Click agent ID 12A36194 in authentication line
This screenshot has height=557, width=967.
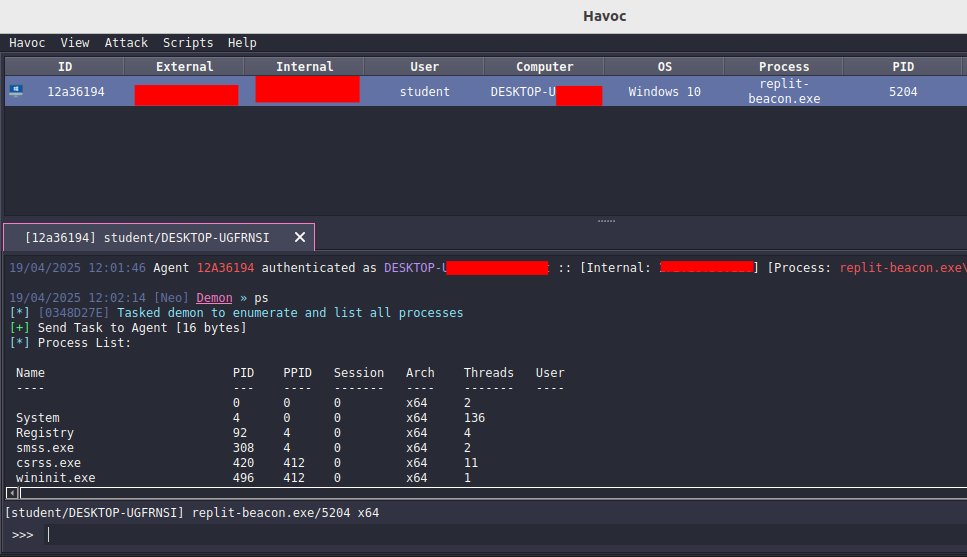tap(225, 268)
